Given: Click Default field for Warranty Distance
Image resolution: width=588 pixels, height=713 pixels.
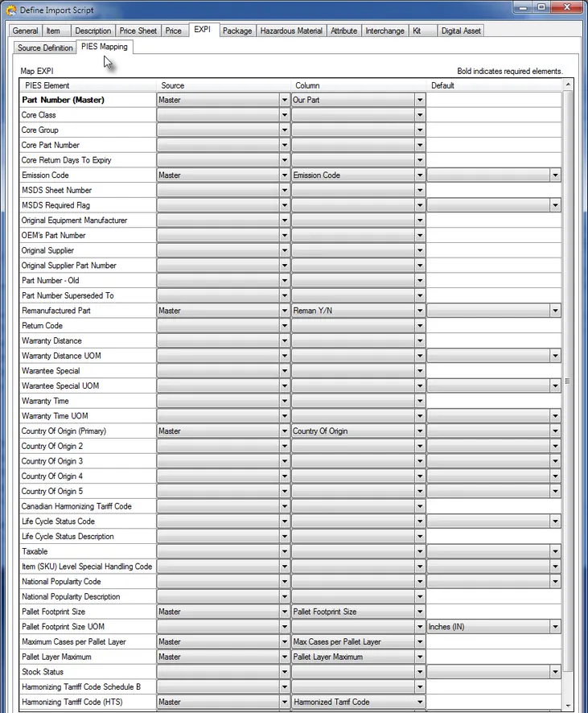Looking at the screenshot, I should pos(494,341).
